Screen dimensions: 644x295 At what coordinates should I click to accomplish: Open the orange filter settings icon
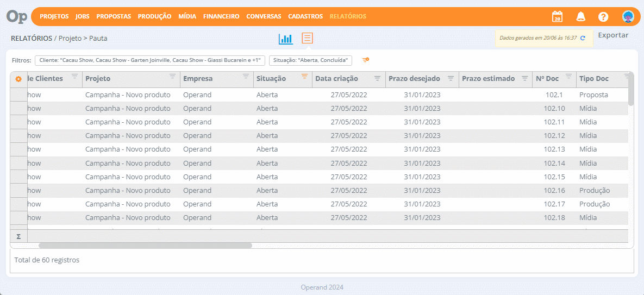pyautogui.click(x=366, y=60)
